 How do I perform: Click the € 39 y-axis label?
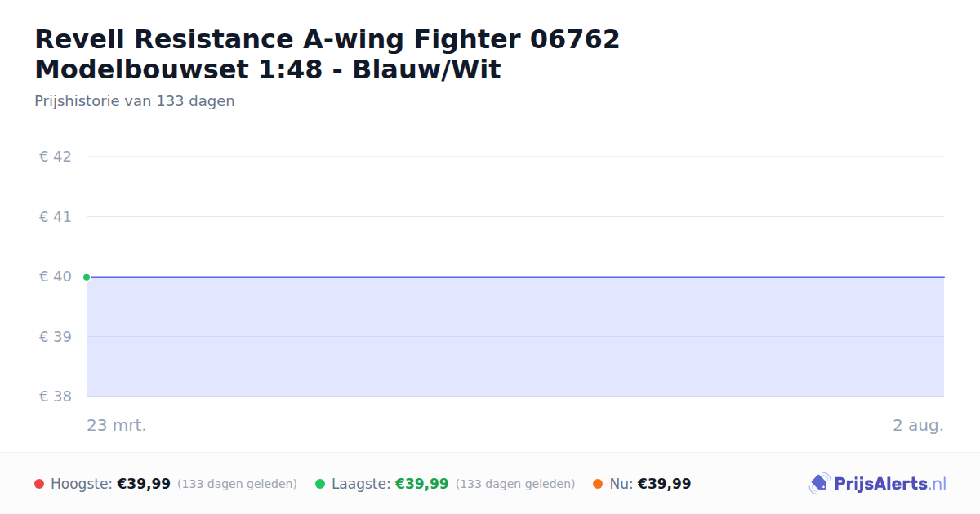point(55,337)
